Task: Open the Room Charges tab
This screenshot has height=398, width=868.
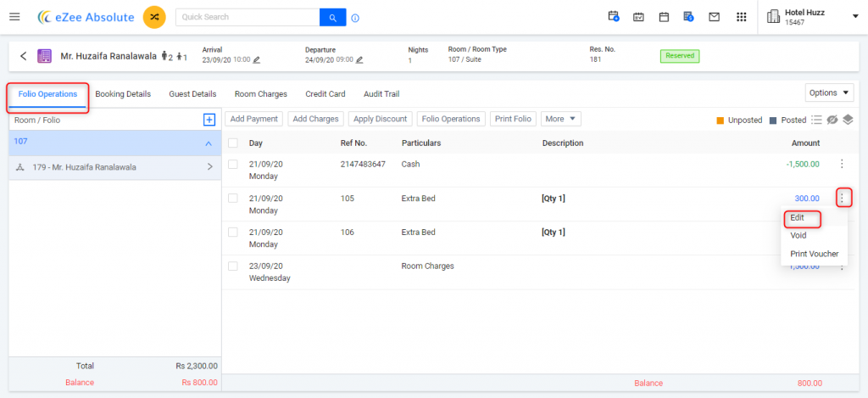Action: pos(261,94)
